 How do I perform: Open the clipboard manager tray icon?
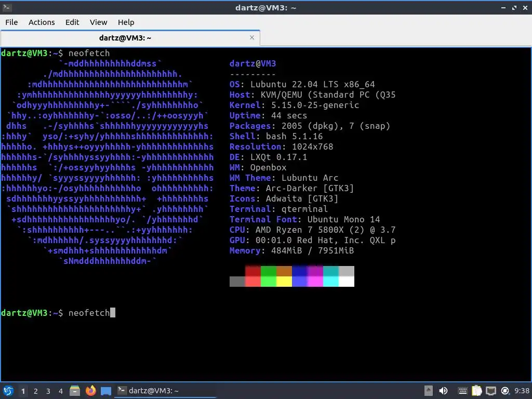[477, 391]
